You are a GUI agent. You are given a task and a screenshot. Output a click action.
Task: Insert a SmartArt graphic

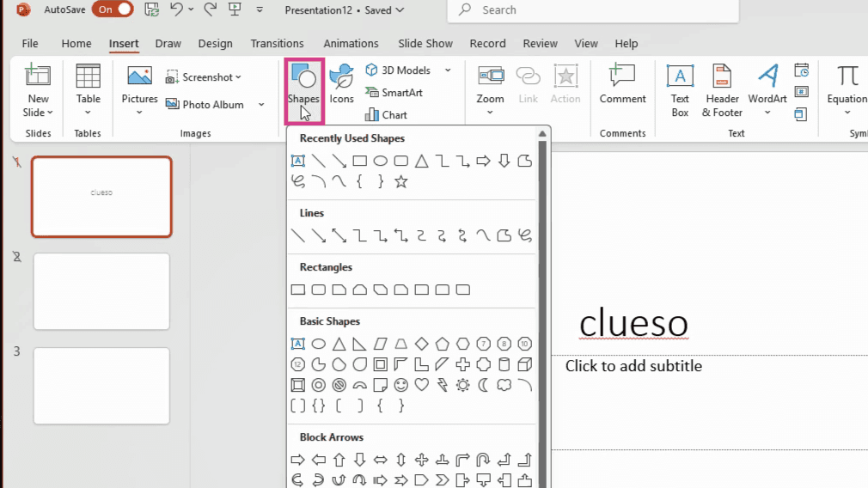pyautogui.click(x=394, y=93)
